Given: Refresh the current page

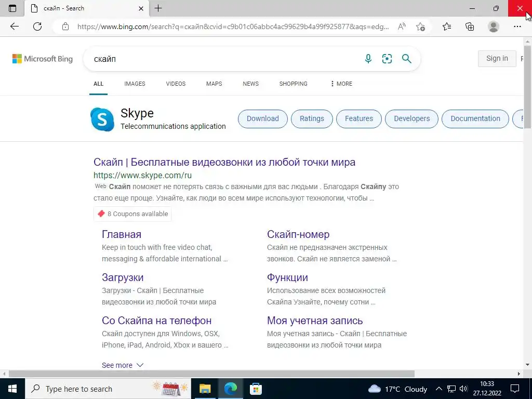Looking at the screenshot, I should click(37, 26).
